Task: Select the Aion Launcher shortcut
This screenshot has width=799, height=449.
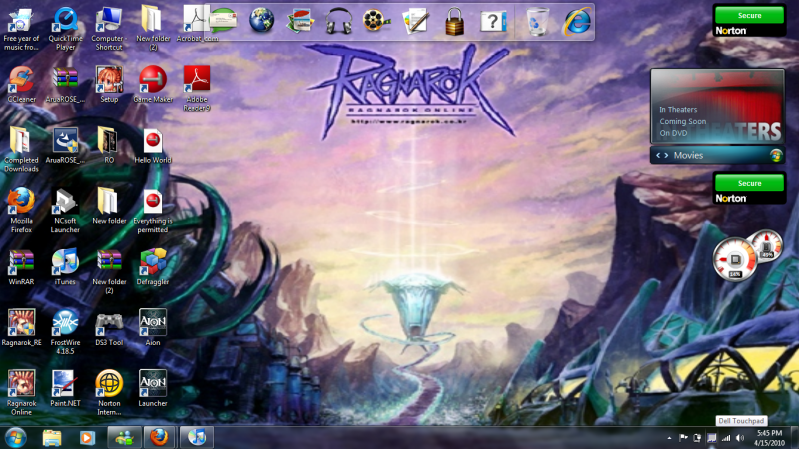Action: click(153, 384)
